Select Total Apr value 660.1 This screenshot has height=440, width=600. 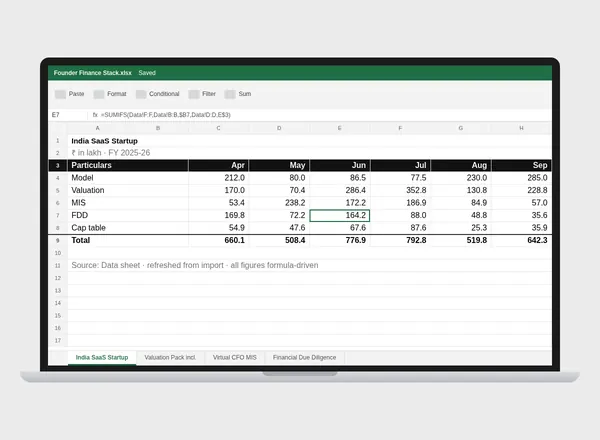click(x=218, y=240)
